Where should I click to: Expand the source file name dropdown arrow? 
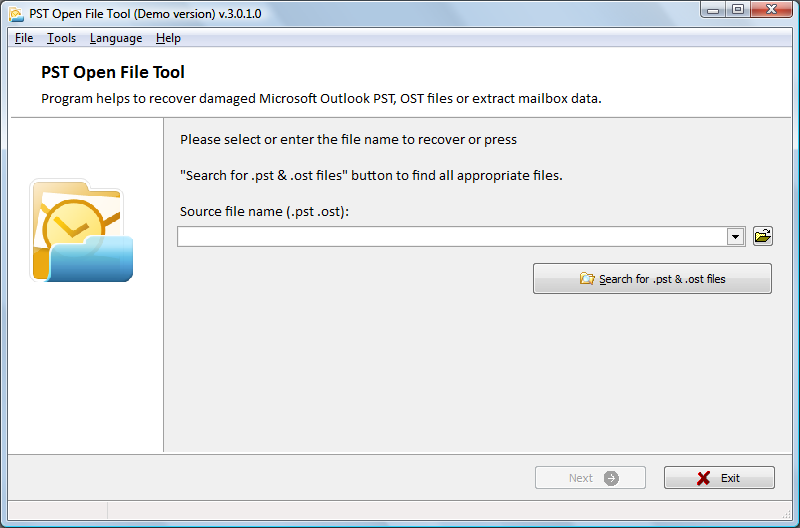(736, 237)
